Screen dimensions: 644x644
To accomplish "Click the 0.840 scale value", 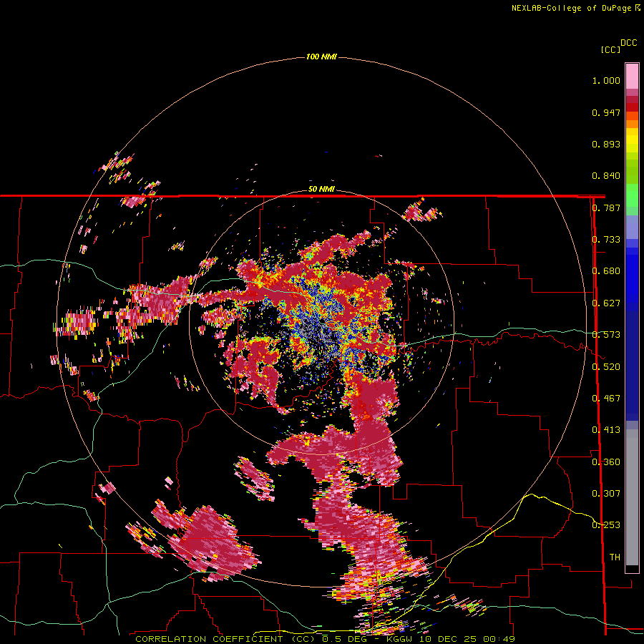I will tap(606, 176).
